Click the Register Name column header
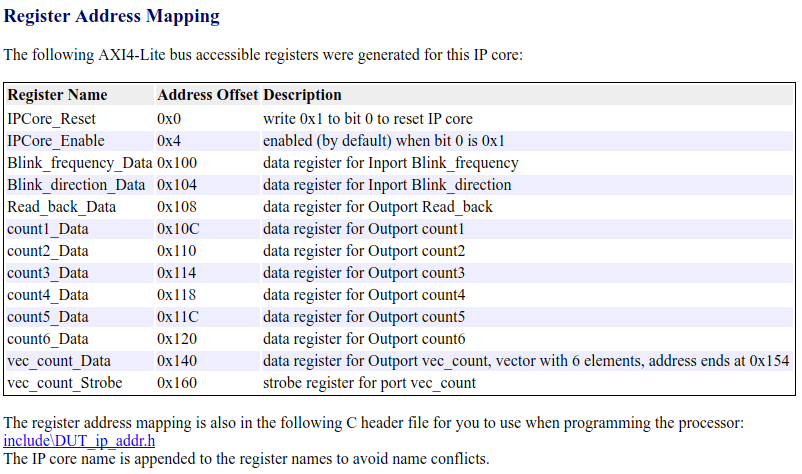Viewport: 802px width, 474px height. 57,96
